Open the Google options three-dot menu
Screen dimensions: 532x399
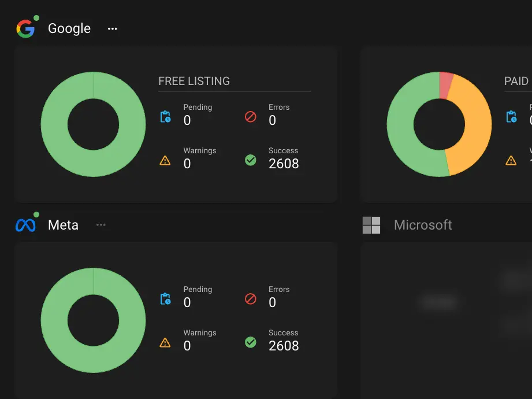pos(112,28)
